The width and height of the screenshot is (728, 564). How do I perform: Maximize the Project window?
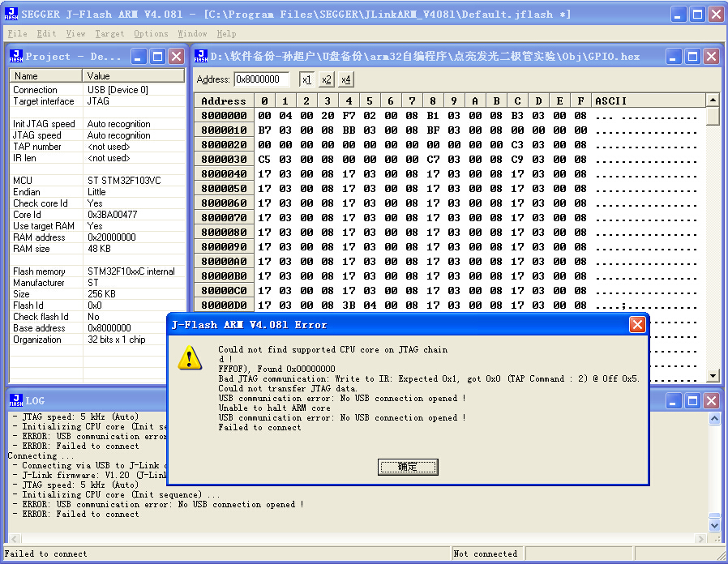(157, 57)
